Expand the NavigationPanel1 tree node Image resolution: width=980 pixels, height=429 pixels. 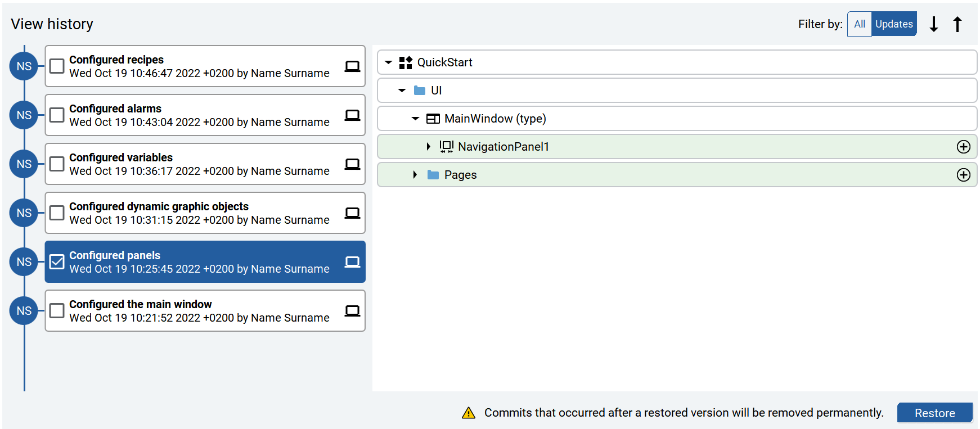[x=428, y=147]
